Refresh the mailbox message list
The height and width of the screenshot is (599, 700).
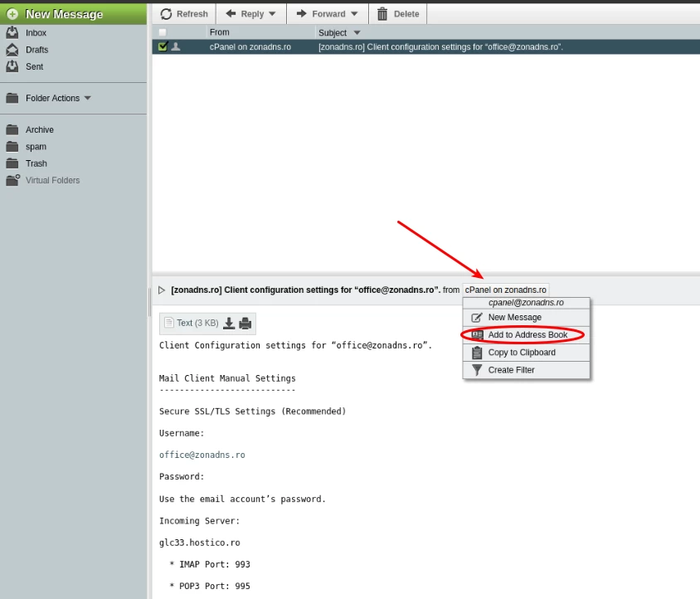tap(183, 14)
